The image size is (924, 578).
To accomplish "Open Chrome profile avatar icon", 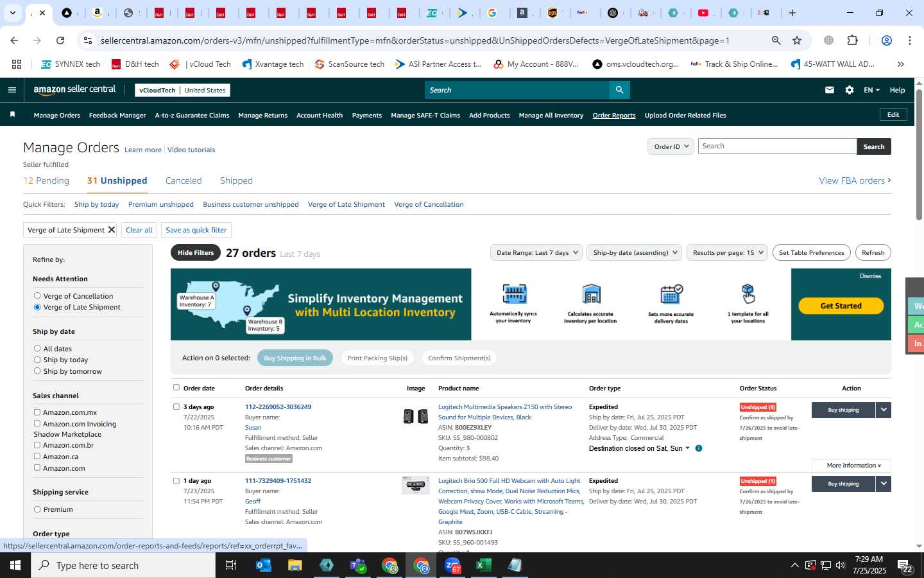I will 887,40.
